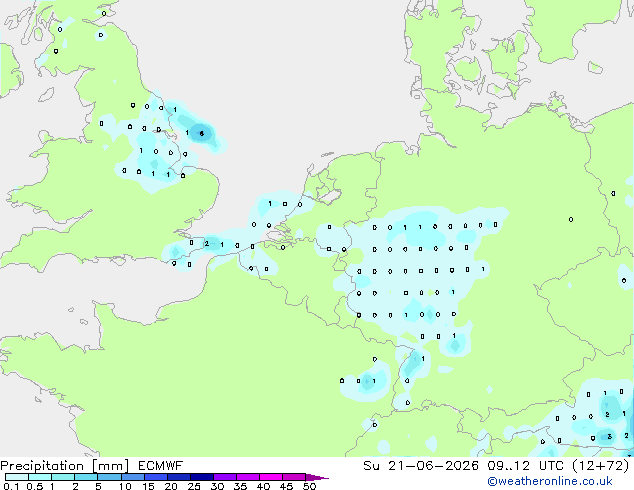Click the '(12+72)' forecast offset text
The image size is (634, 490).
[601, 466]
